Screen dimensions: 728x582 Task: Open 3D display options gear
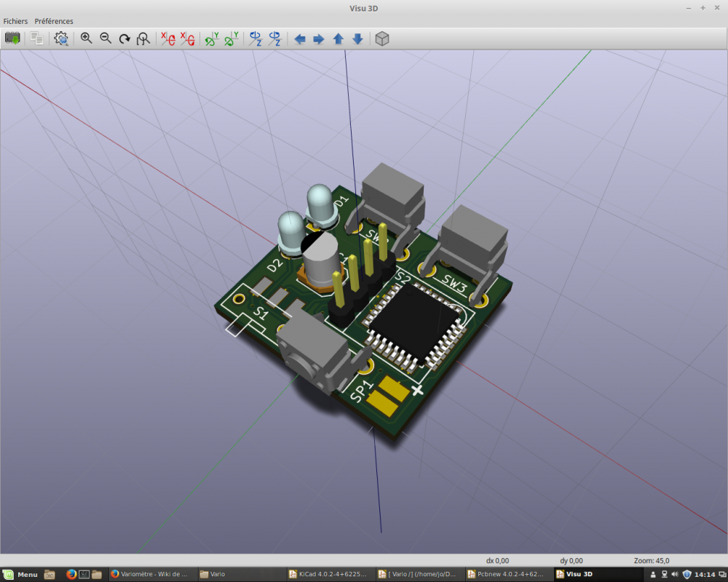click(61, 39)
